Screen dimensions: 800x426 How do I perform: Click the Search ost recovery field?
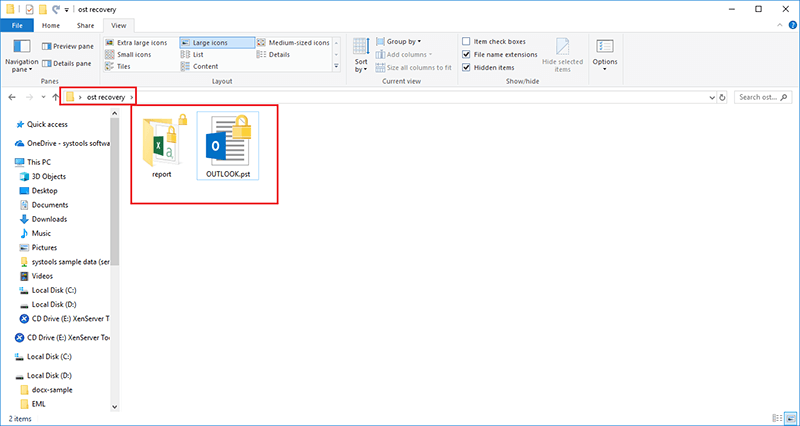(763, 97)
